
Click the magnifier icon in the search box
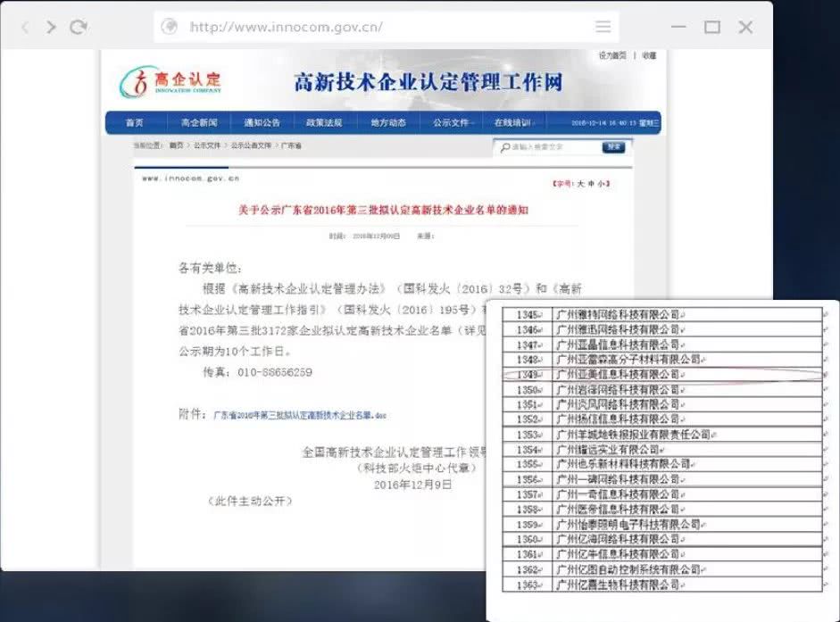click(504, 147)
